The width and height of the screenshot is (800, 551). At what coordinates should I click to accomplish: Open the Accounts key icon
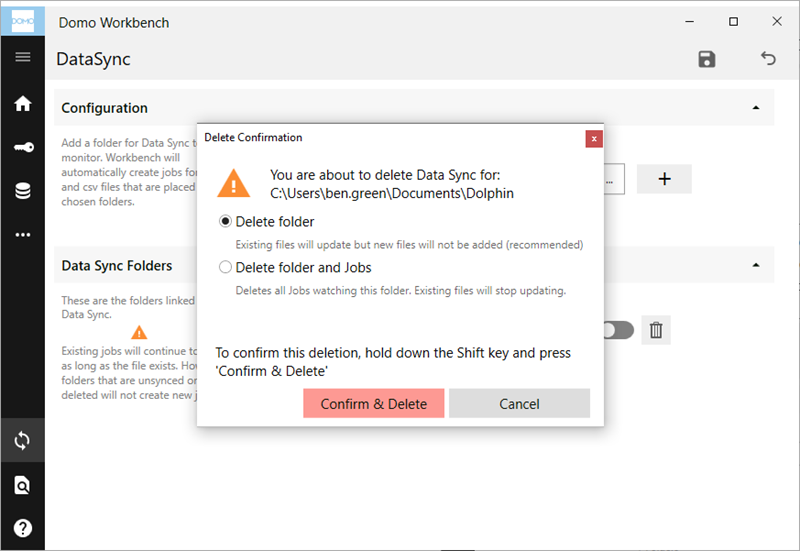[x=23, y=147]
